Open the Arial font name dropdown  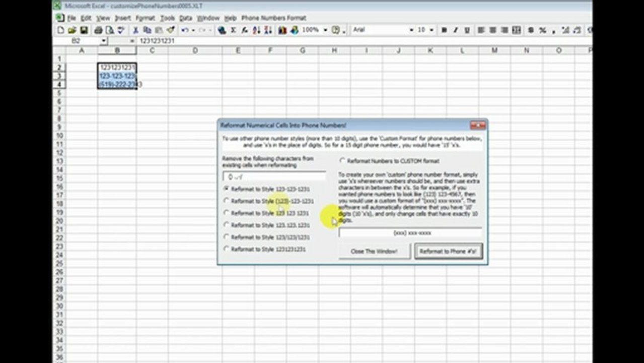click(411, 30)
